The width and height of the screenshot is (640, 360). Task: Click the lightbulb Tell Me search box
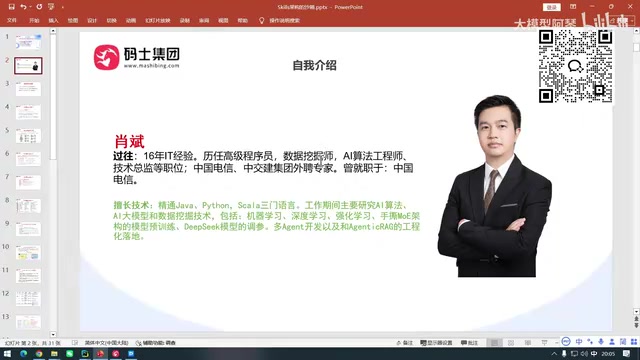[280, 20]
